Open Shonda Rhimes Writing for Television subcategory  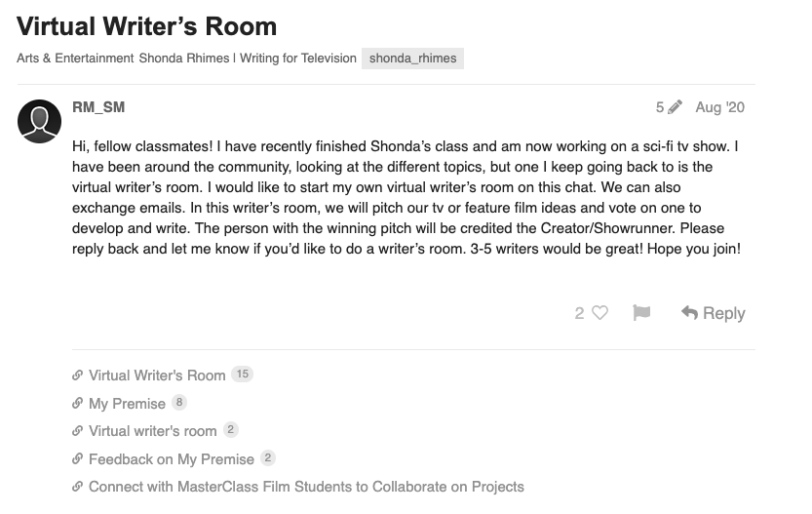coord(248,59)
